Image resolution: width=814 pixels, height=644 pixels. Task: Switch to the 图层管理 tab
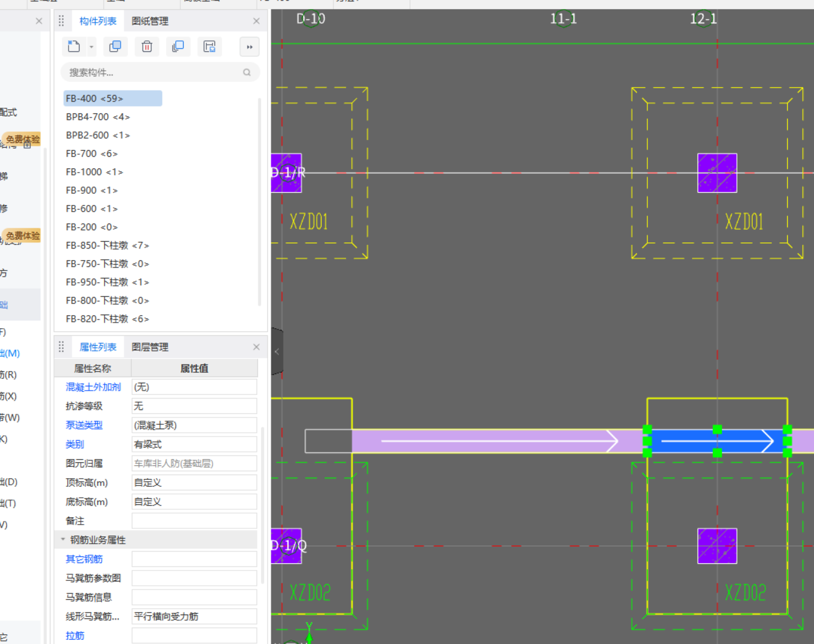pyautogui.click(x=150, y=347)
